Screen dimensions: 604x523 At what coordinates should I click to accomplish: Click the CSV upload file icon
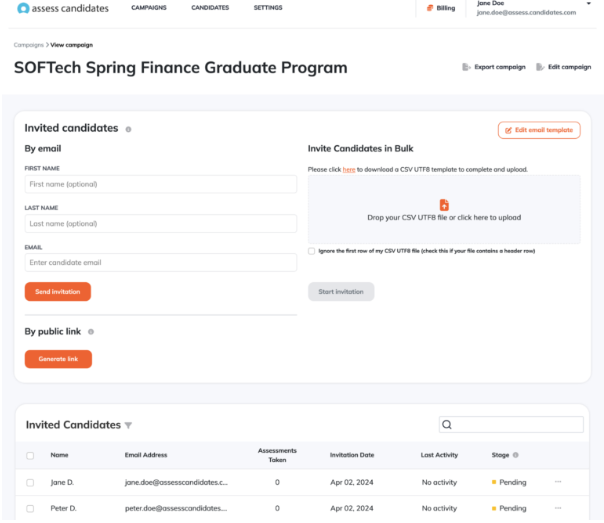[x=444, y=205]
